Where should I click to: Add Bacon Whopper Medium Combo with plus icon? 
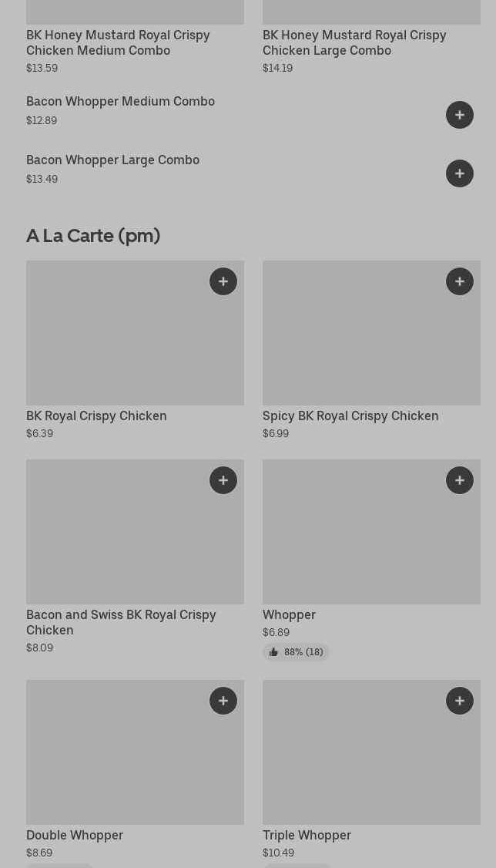[x=460, y=115]
